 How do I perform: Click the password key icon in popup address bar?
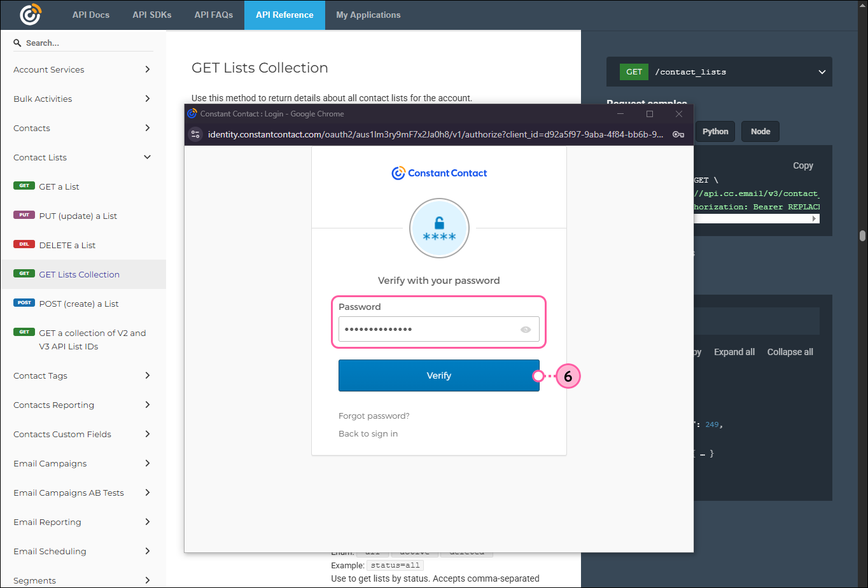678,134
